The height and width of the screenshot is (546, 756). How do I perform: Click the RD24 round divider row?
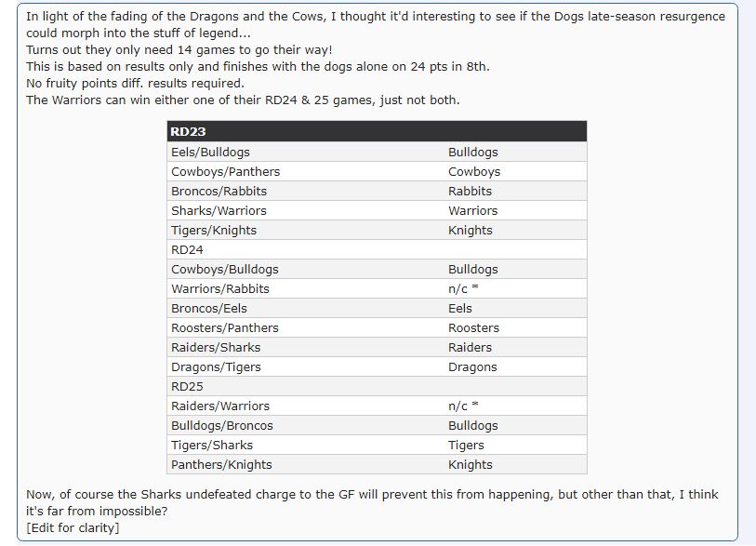point(188,249)
